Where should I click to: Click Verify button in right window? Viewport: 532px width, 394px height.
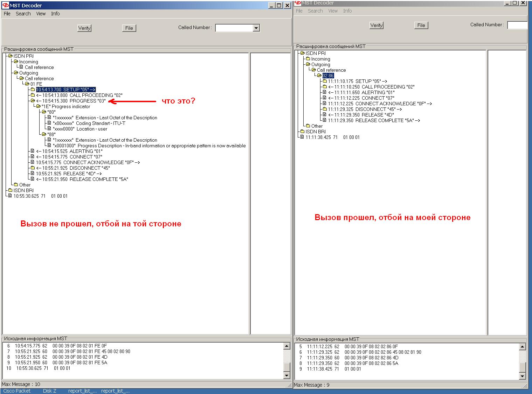coord(376,25)
